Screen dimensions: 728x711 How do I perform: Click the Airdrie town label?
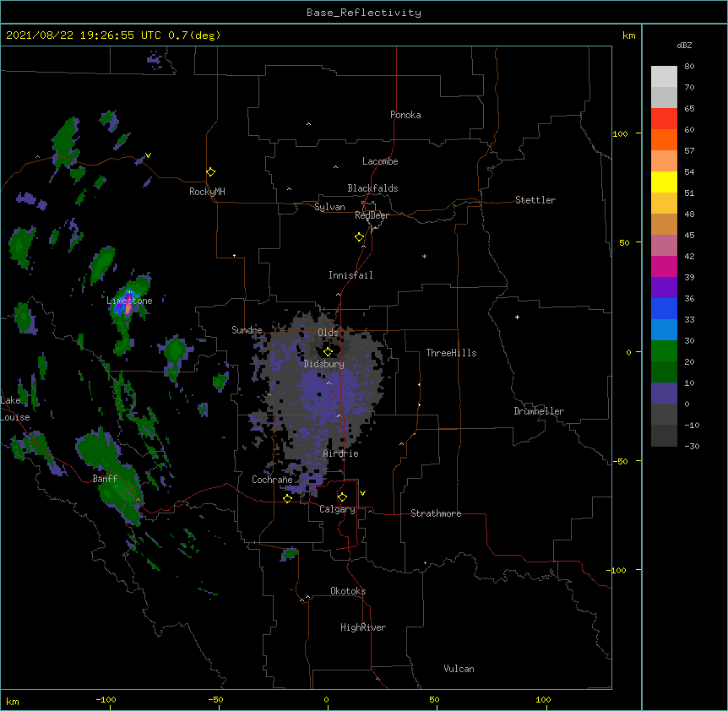coord(341,453)
